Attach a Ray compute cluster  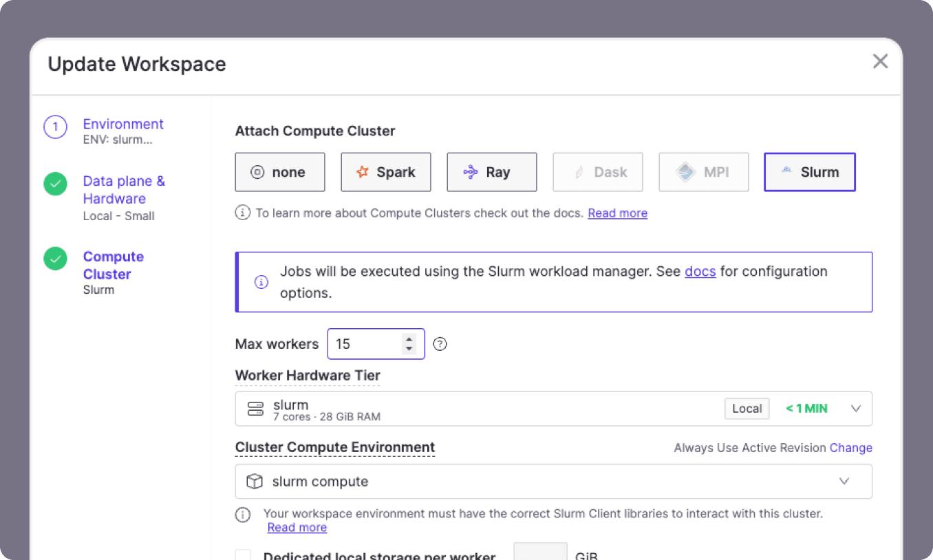coord(492,172)
